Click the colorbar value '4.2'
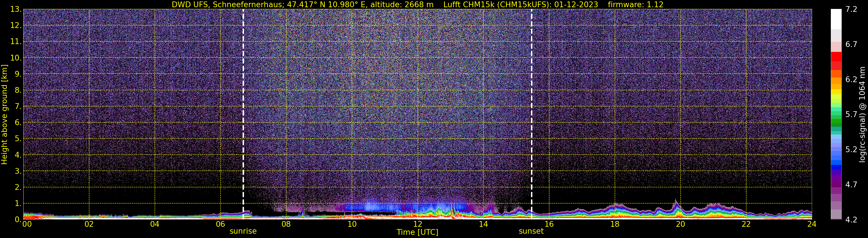The width and height of the screenshot is (868, 238). click(851, 220)
